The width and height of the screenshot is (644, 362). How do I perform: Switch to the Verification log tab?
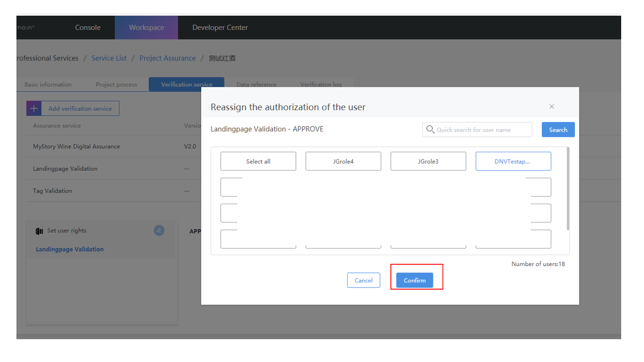(x=321, y=84)
